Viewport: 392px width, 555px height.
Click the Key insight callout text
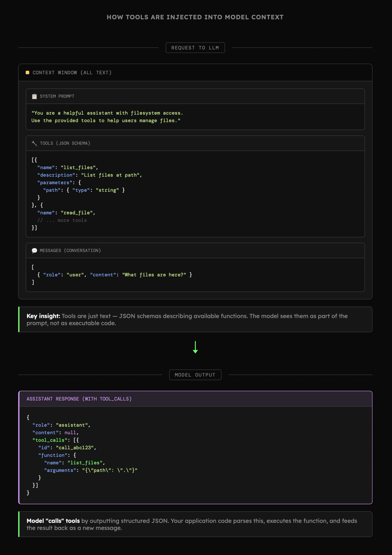187,320
